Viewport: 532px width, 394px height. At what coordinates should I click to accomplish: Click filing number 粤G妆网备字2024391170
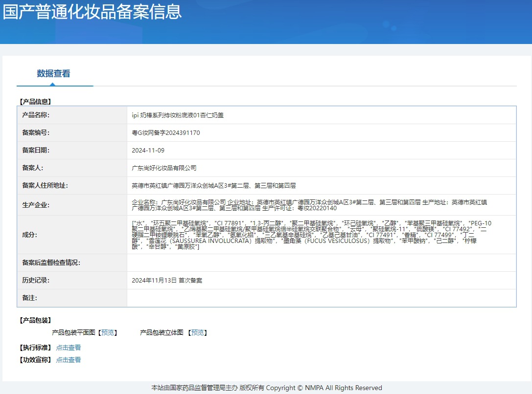166,133
